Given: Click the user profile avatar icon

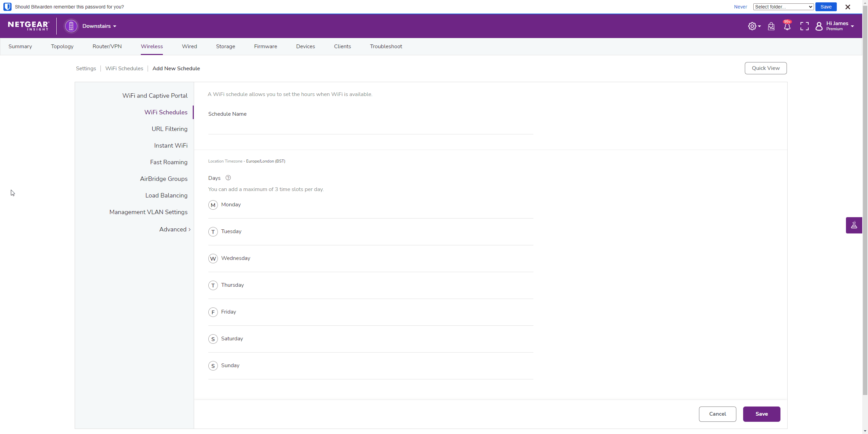Looking at the screenshot, I should point(819,26).
